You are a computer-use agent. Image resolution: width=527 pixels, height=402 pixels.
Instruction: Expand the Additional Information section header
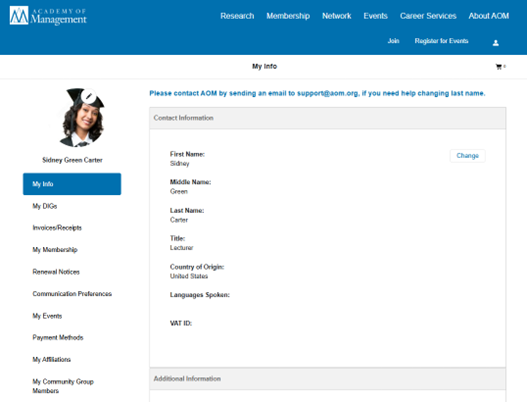[x=328, y=379]
